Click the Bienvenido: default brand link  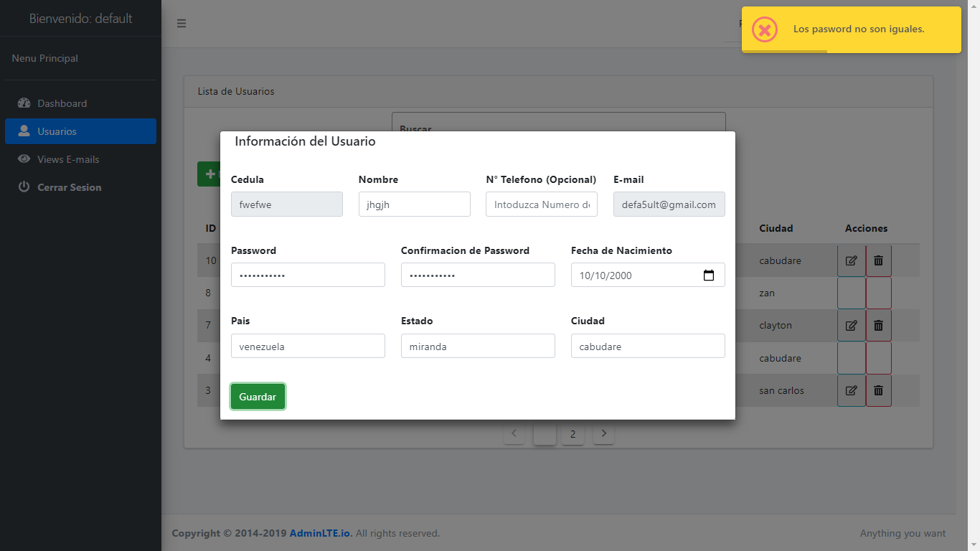[x=80, y=19]
